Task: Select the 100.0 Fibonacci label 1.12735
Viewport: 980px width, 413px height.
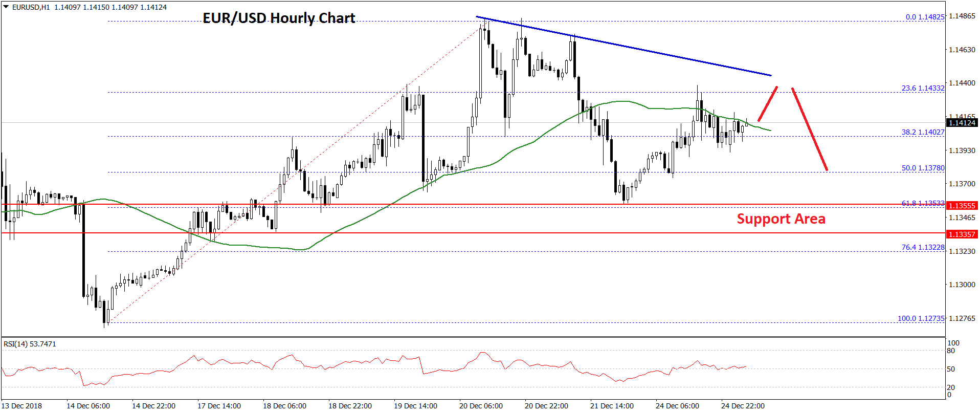Action: [921, 319]
